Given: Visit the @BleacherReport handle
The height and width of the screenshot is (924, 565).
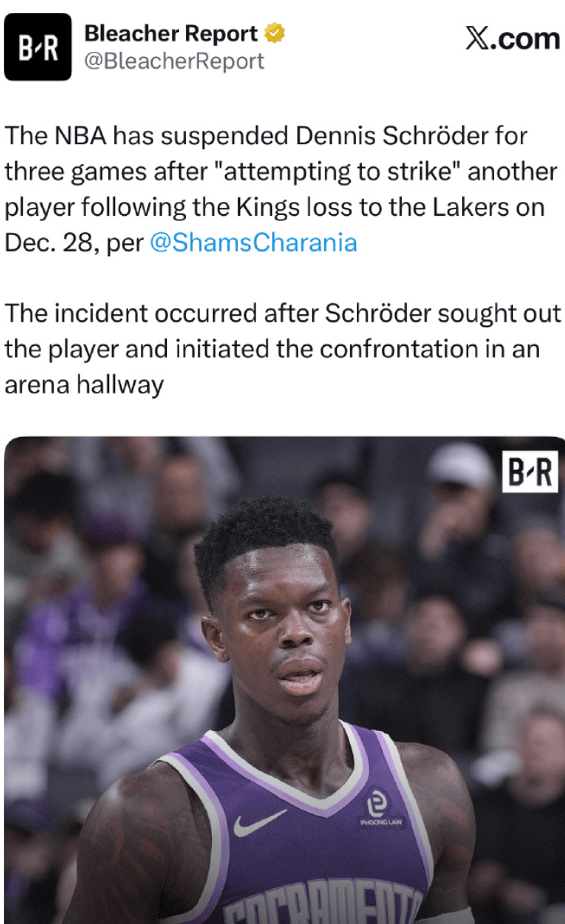Looking at the screenshot, I should (174, 61).
